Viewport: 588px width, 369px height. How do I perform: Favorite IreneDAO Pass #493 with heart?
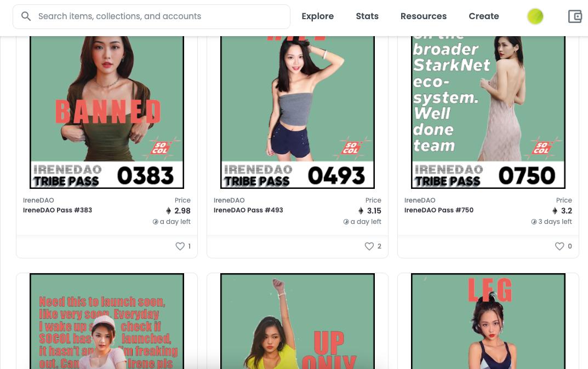click(x=369, y=246)
